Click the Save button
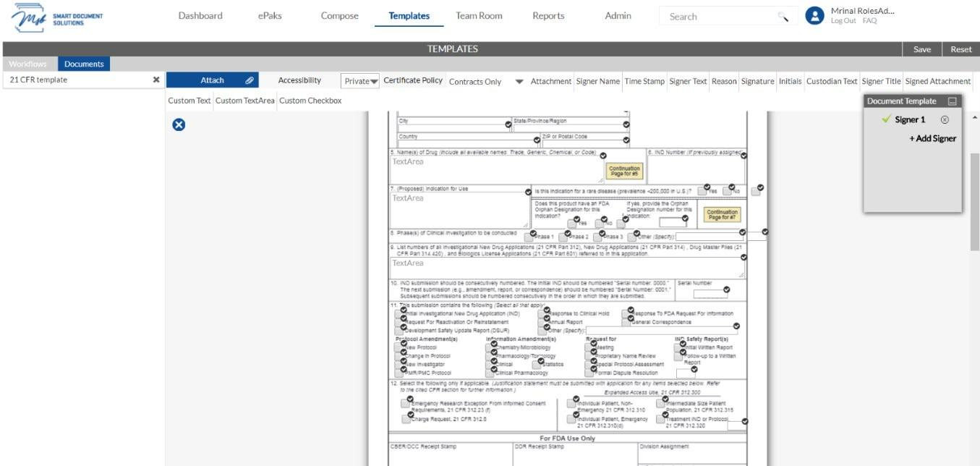Viewport: 980px width, 466px height. click(922, 49)
